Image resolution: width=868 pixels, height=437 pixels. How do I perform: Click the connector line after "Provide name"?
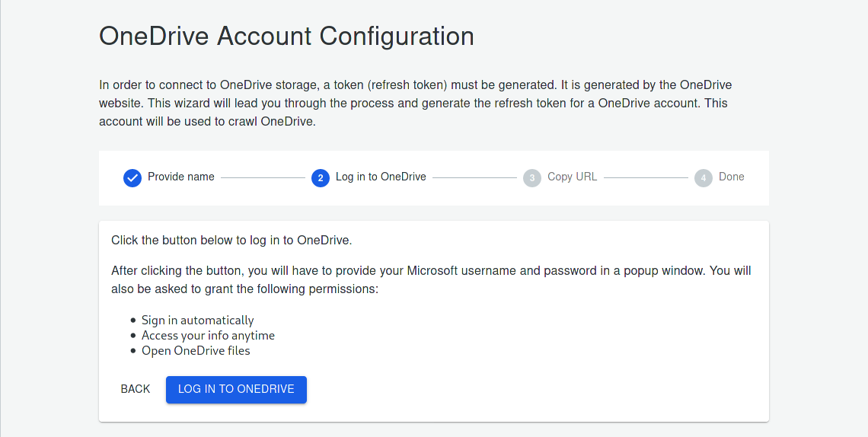(263, 178)
